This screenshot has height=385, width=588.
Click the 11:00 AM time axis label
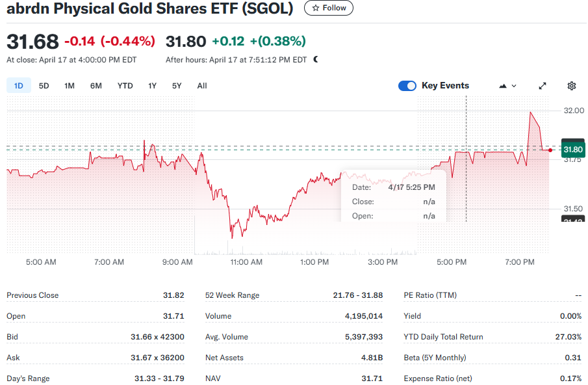pyautogui.click(x=246, y=262)
